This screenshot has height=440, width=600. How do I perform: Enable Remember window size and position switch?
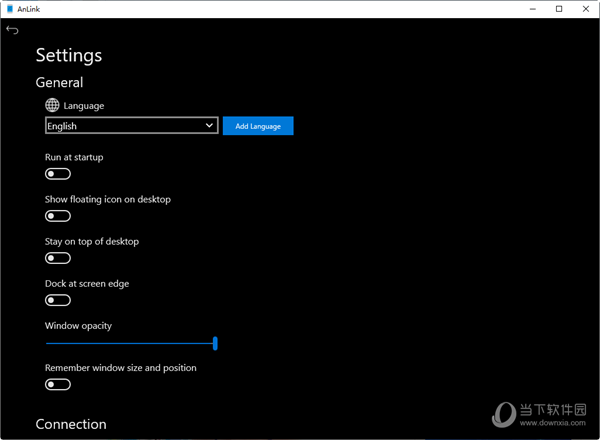(58, 385)
